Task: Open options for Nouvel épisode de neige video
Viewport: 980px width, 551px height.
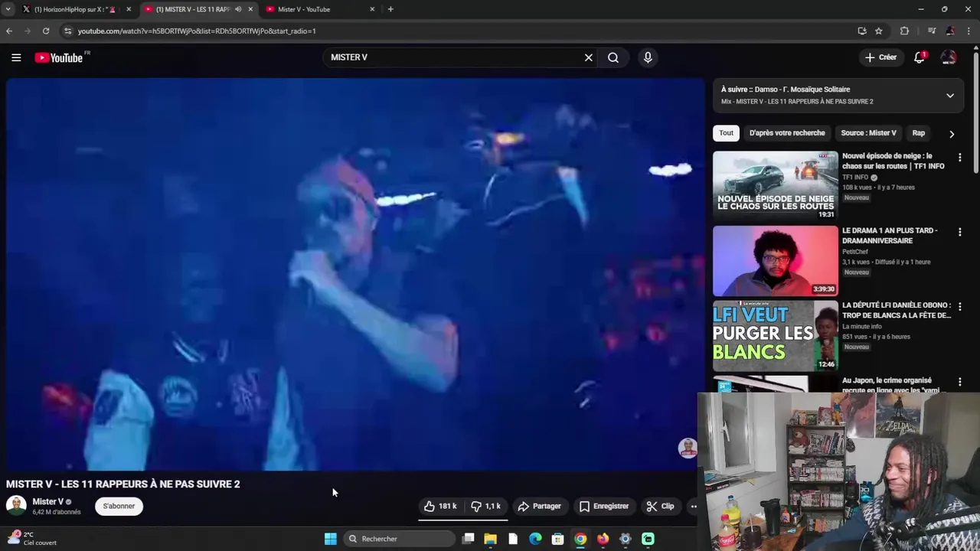Action: point(959,157)
